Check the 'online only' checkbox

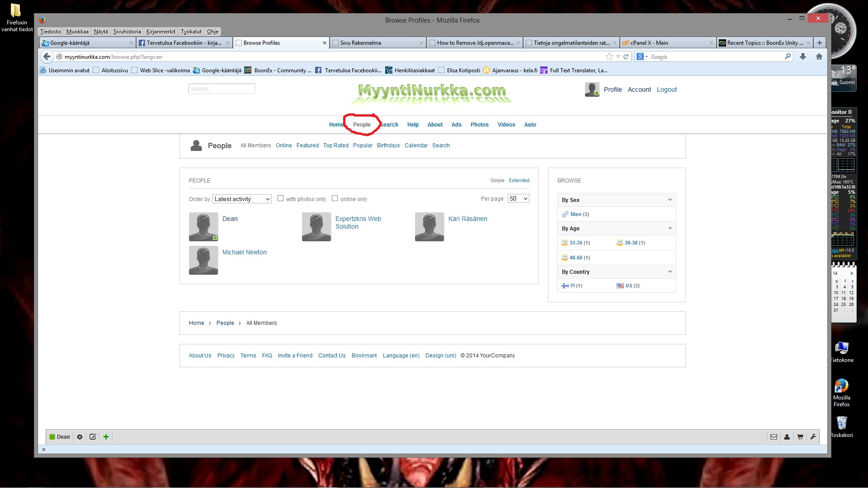click(335, 198)
